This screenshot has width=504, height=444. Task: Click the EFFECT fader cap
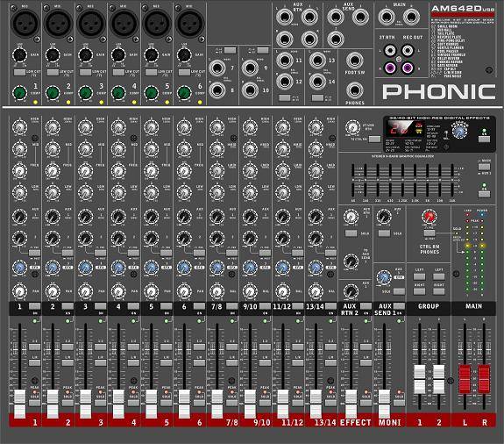[351, 404]
